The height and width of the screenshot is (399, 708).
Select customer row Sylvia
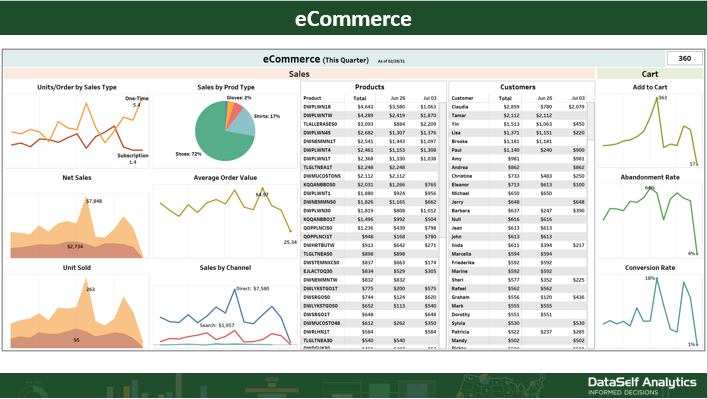518,323
